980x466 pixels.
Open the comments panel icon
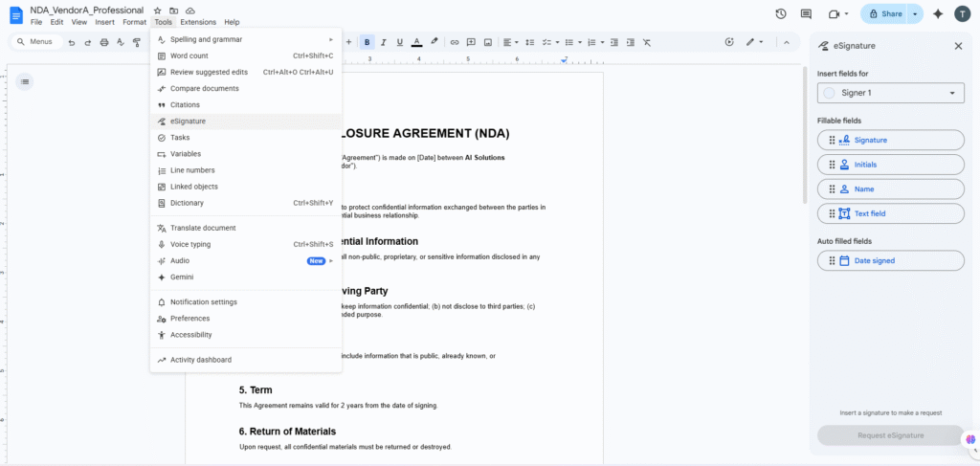pos(806,14)
